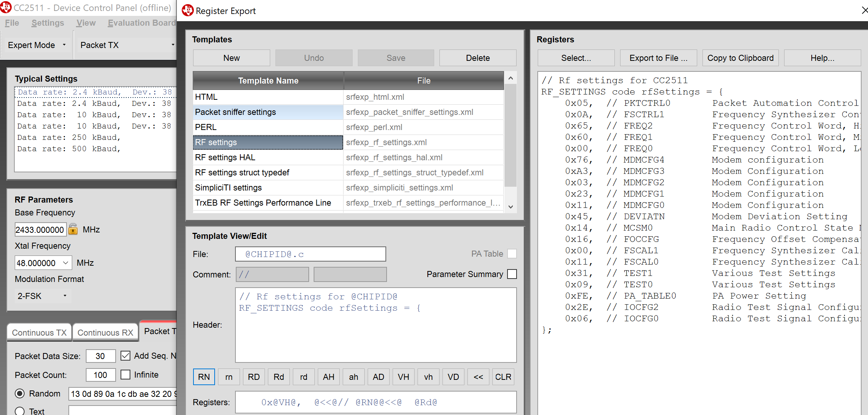Screen dimensions: 868x415
Task: Click the Packet Data Size field
Action: coord(101,356)
